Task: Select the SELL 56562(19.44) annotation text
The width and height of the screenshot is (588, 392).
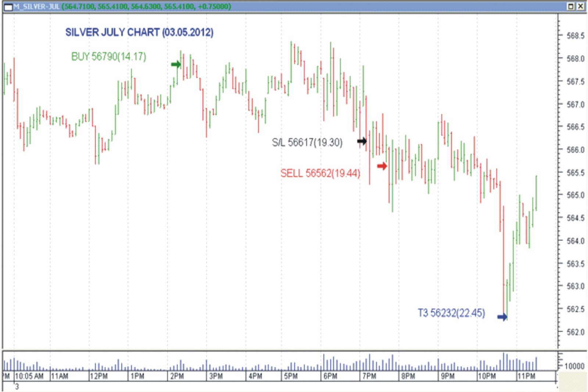Action: [x=320, y=172]
